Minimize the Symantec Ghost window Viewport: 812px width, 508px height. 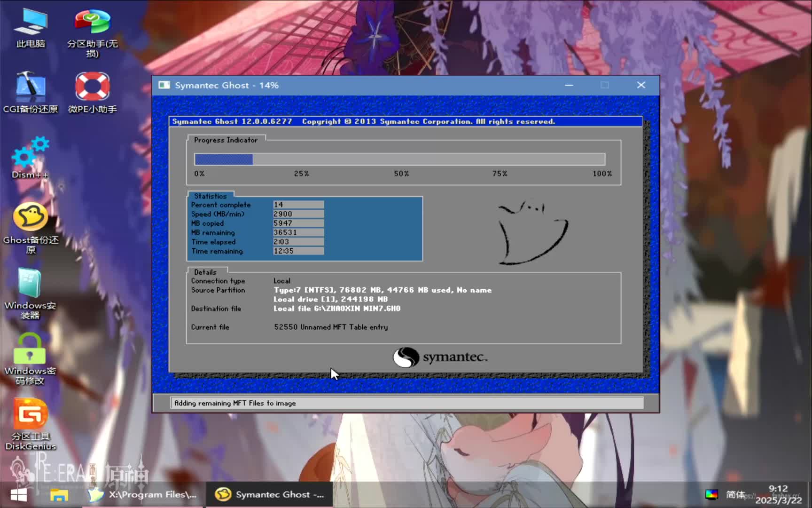pos(569,85)
